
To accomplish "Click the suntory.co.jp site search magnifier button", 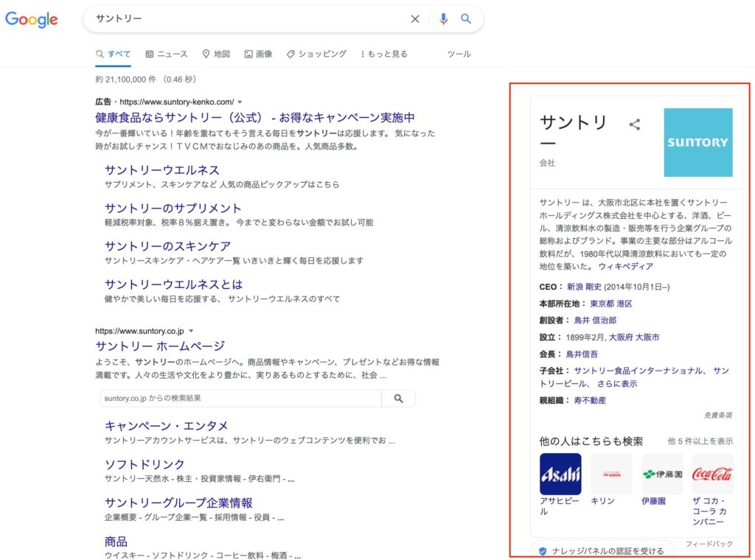I will click(x=398, y=399).
